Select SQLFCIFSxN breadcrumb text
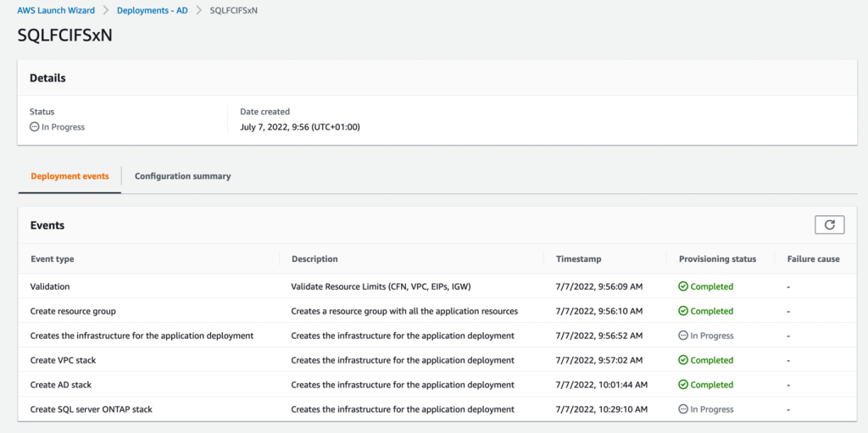The height and width of the screenshot is (433, 868). pyautogui.click(x=234, y=10)
